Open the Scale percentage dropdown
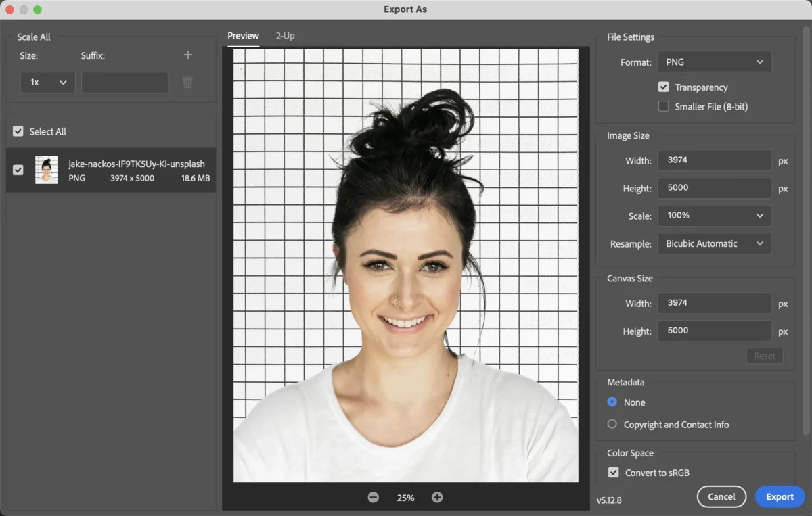Image resolution: width=812 pixels, height=516 pixels. point(714,216)
